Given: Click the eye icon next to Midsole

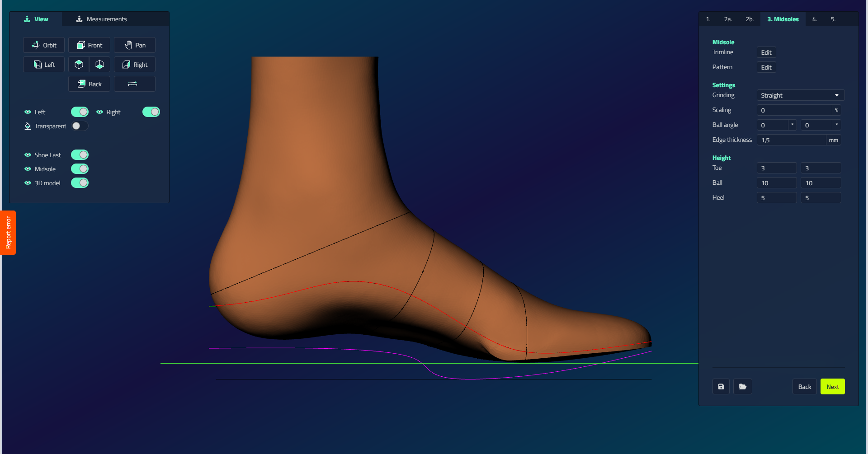Looking at the screenshot, I should 28,169.
